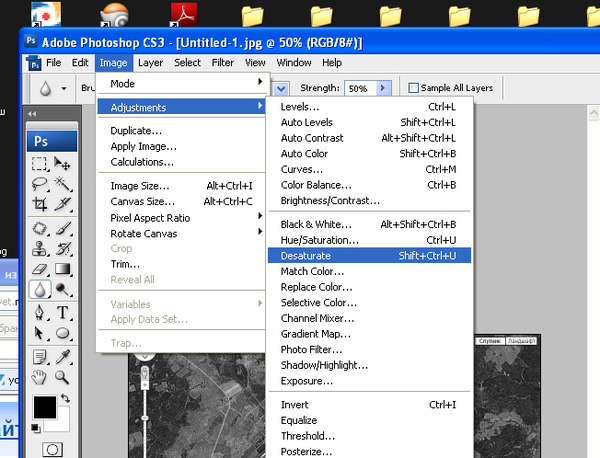This screenshot has height=458, width=600.
Task: Enable Sample All Layers checkbox
Action: (413, 88)
